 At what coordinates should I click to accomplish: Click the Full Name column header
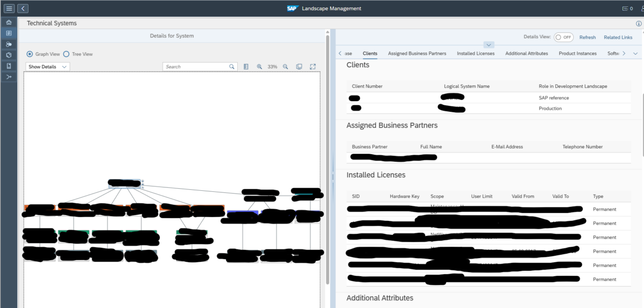coord(431,147)
